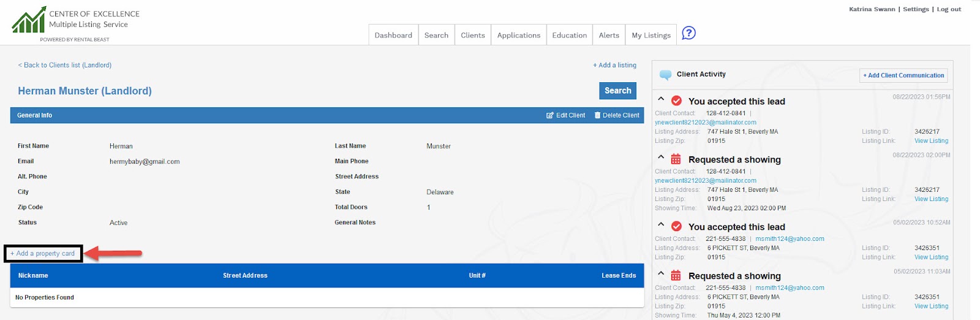Open Settings in top right

[916, 9]
